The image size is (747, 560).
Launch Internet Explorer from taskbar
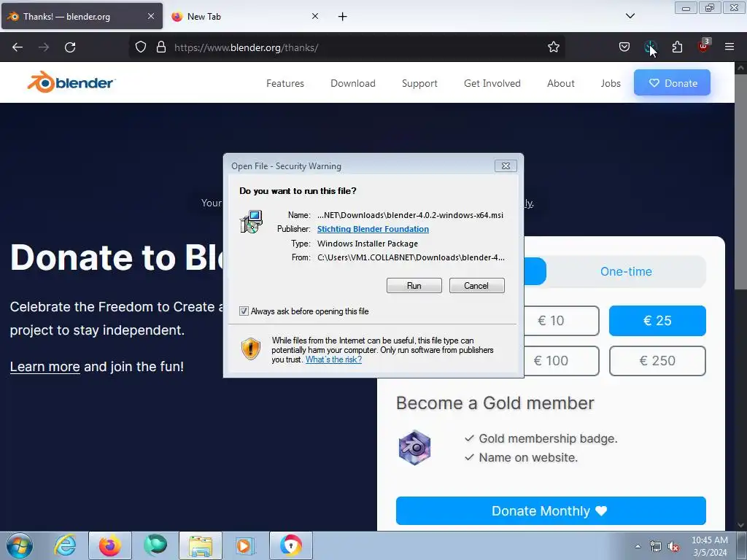(x=65, y=545)
